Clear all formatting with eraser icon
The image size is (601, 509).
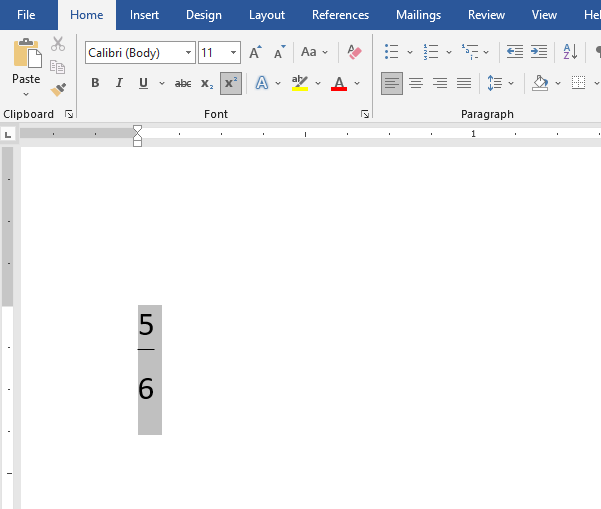[354, 52]
